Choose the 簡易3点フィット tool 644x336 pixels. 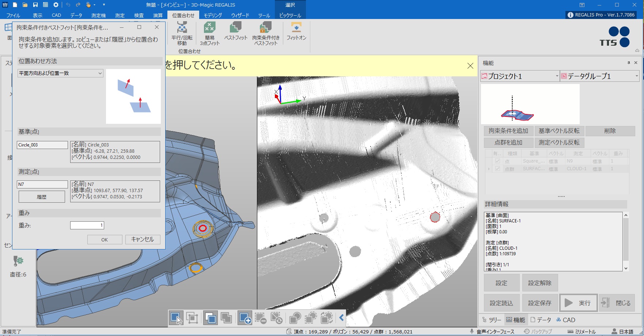tap(209, 33)
